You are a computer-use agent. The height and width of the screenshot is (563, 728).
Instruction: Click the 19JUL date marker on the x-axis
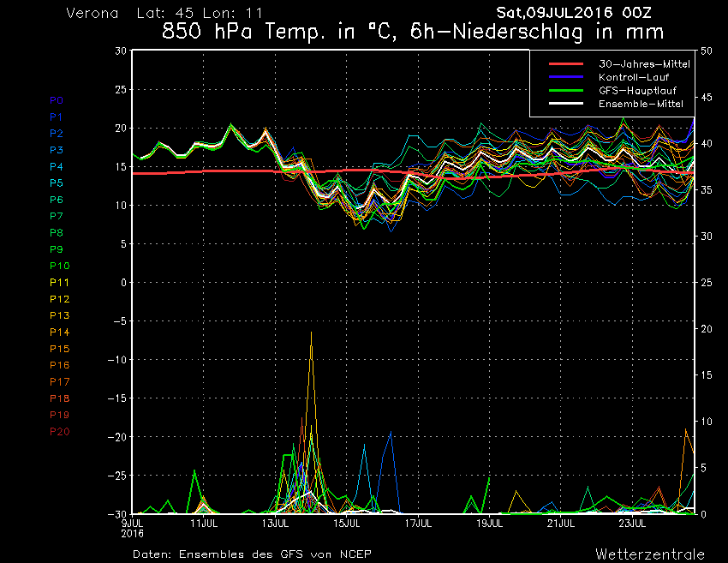click(x=489, y=522)
